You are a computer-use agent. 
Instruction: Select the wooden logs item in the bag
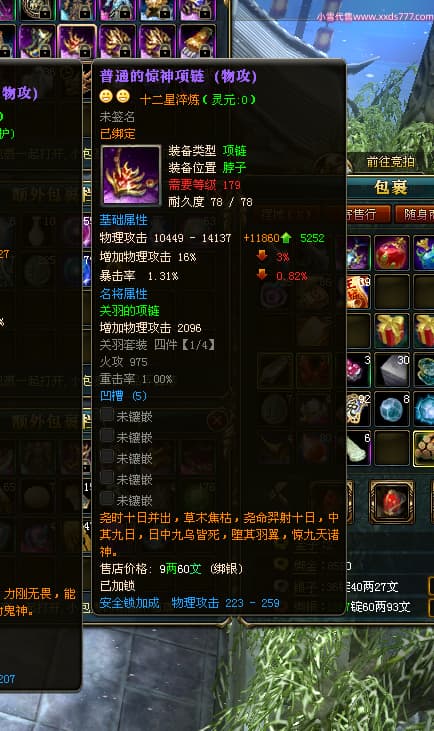[x=424, y=448]
